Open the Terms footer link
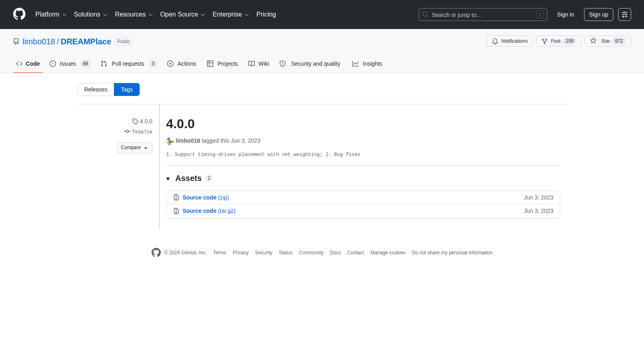 (220, 253)
